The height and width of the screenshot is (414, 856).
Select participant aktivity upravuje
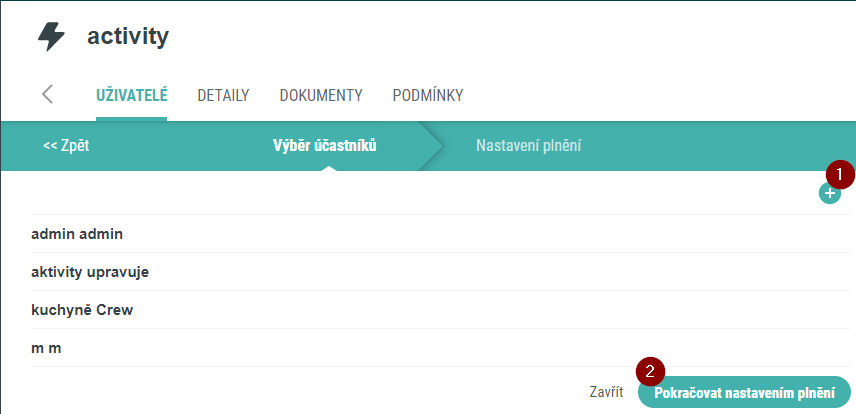coord(441,271)
